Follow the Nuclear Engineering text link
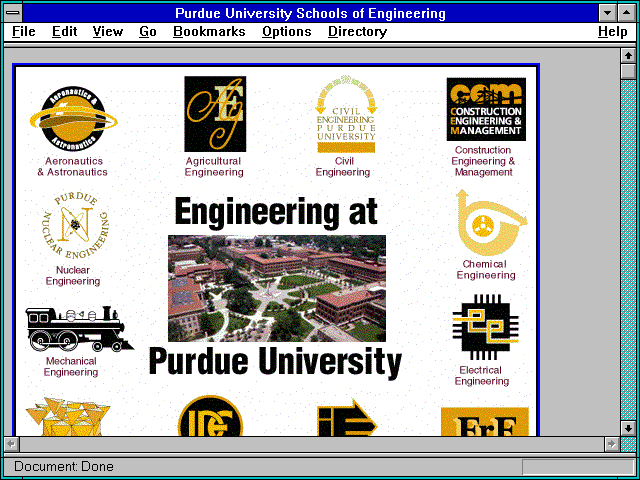This screenshot has height=480, width=640. (73, 276)
